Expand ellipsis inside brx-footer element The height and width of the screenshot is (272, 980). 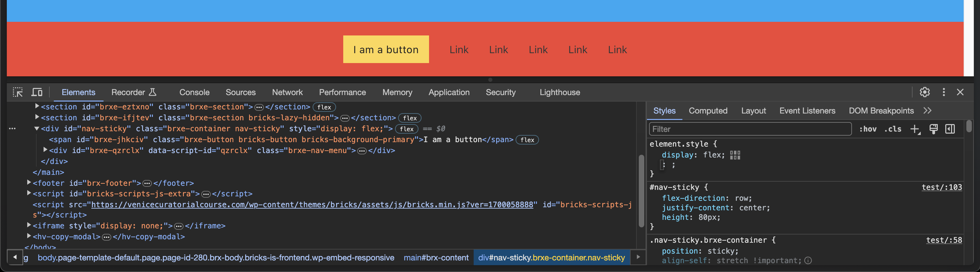[x=147, y=184]
